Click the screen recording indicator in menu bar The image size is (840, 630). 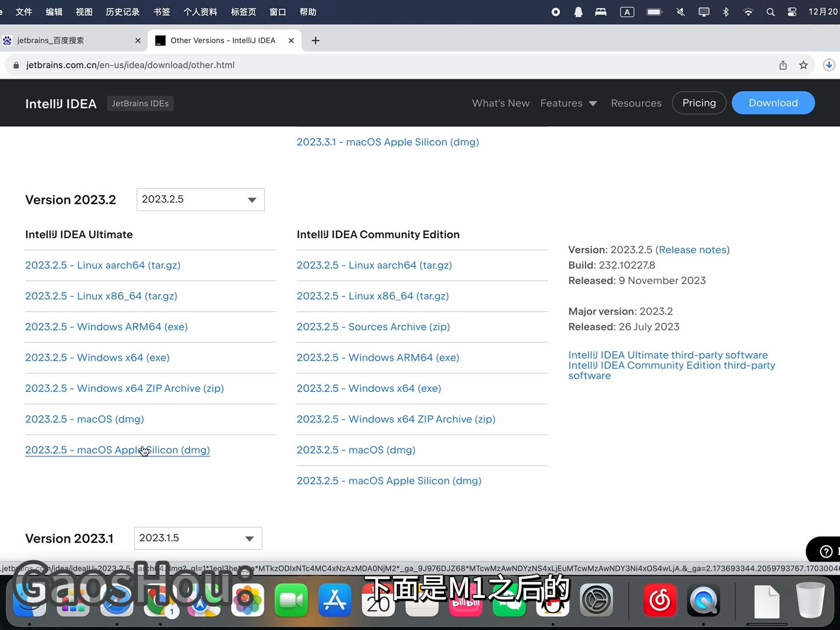point(555,12)
